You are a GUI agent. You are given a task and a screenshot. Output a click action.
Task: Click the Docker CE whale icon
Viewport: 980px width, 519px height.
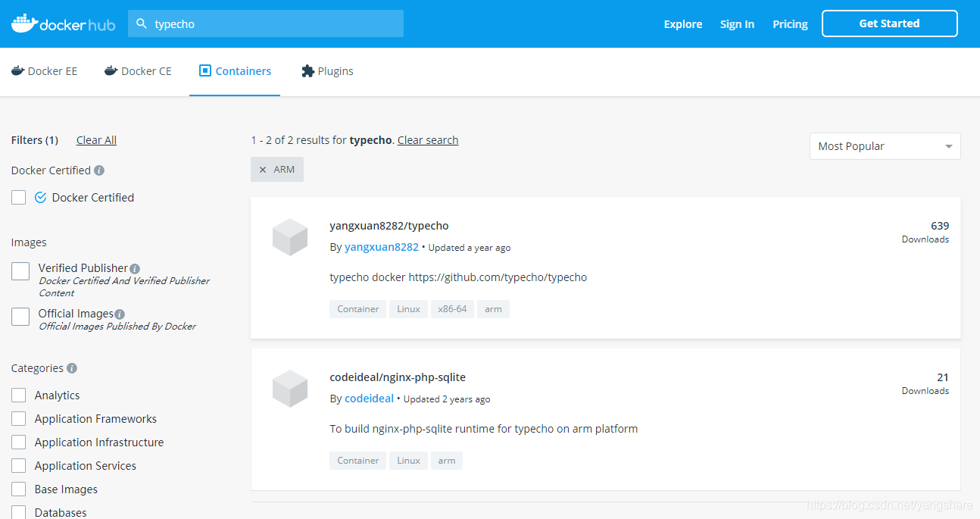click(x=111, y=70)
